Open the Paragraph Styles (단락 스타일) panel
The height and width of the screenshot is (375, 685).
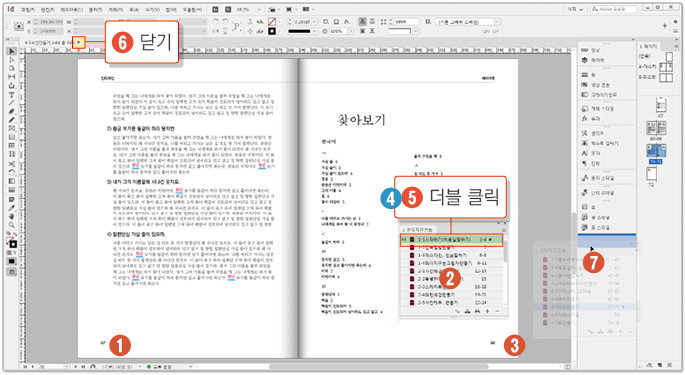(597, 193)
